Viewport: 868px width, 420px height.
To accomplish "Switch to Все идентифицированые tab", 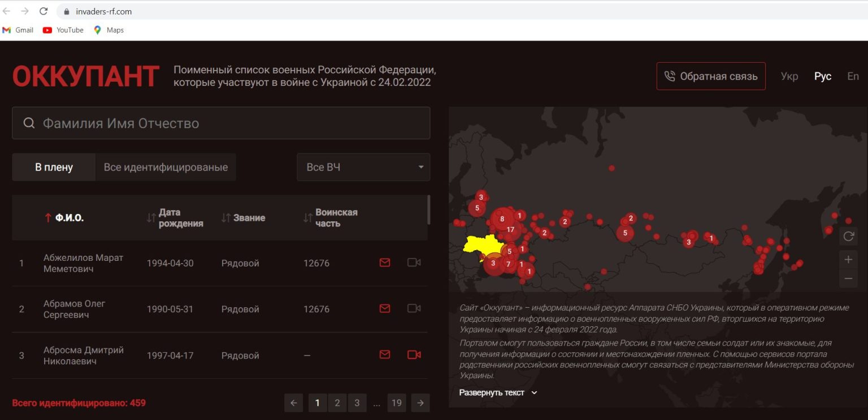I will (166, 167).
